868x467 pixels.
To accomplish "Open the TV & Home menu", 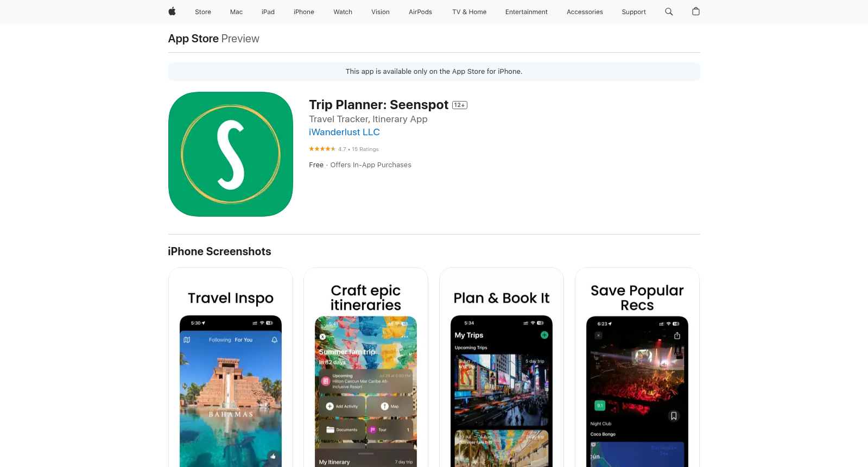I will (470, 12).
